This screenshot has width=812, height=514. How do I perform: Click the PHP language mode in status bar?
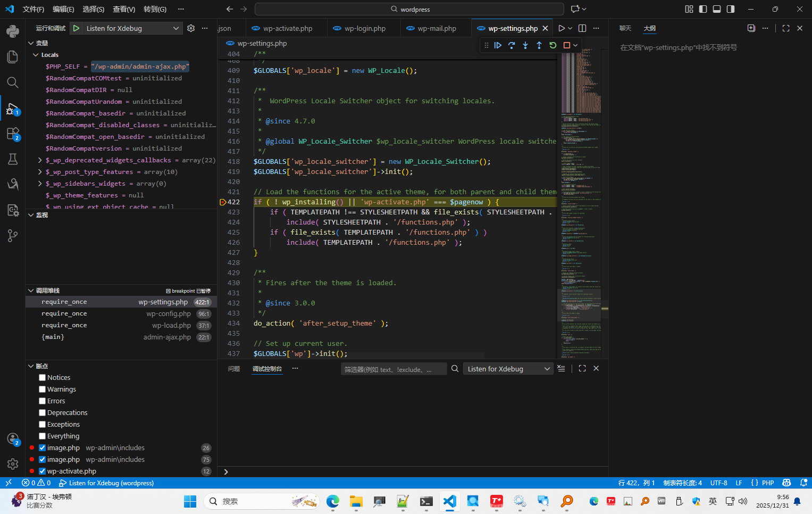pyautogui.click(x=767, y=483)
